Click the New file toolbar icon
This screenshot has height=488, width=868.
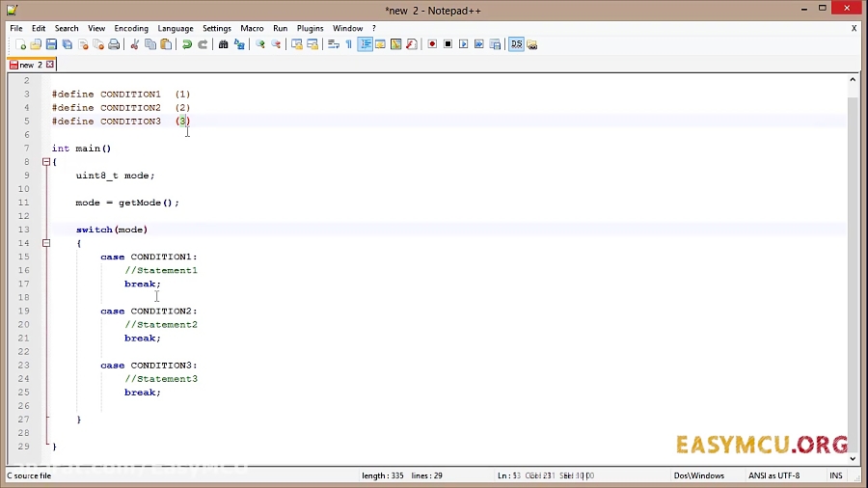click(20, 44)
